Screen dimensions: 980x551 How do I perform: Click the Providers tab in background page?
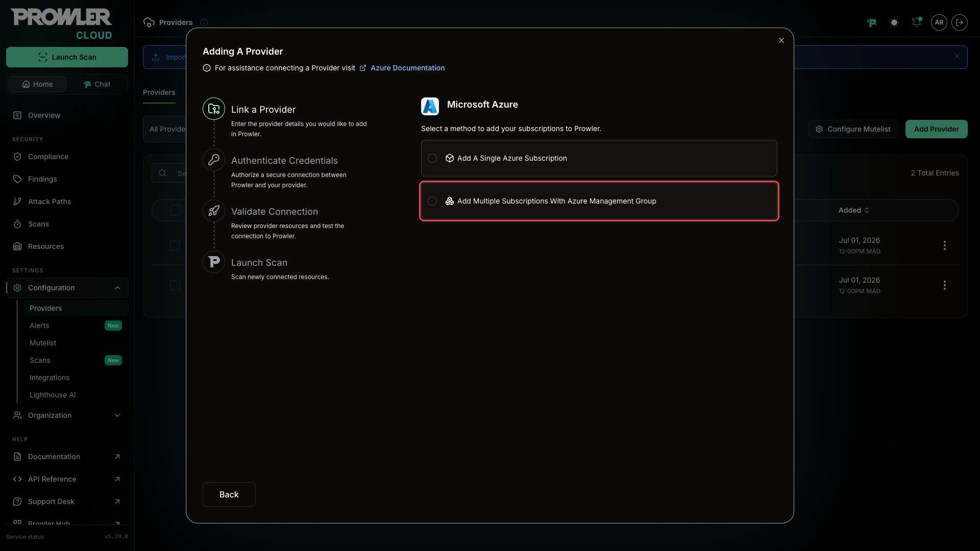pyautogui.click(x=159, y=92)
